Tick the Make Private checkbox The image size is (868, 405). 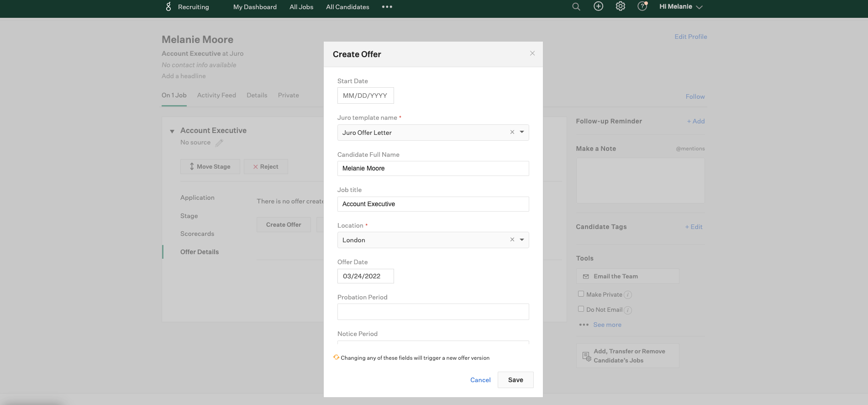tap(581, 294)
